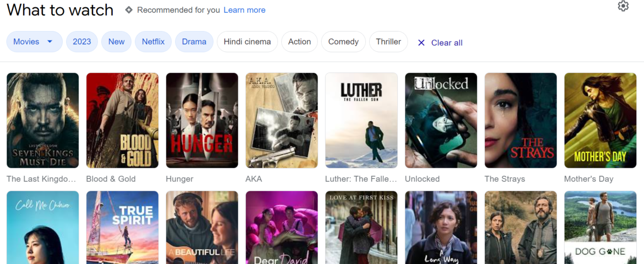Deselect the Netflix filter chip
Image resolution: width=644 pixels, height=264 pixels.
click(x=153, y=41)
